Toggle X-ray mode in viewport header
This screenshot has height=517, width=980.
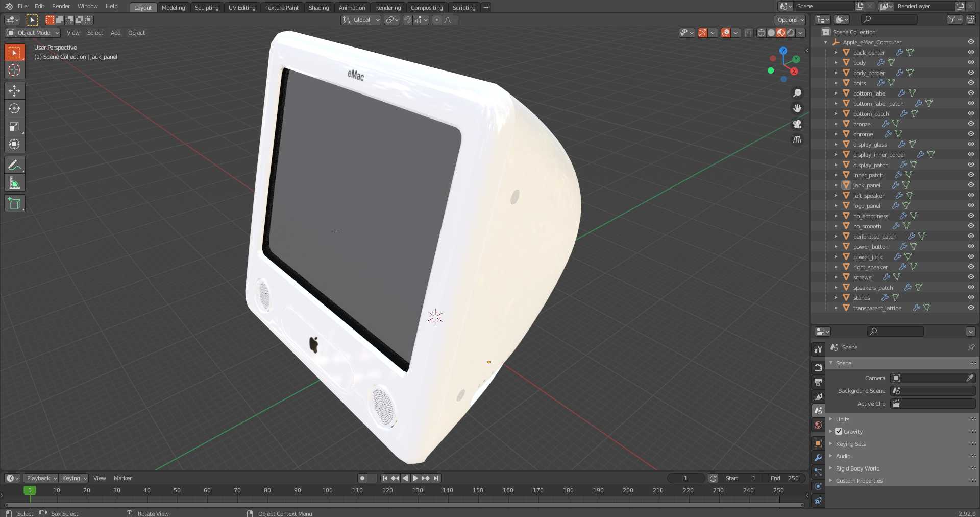point(748,33)
